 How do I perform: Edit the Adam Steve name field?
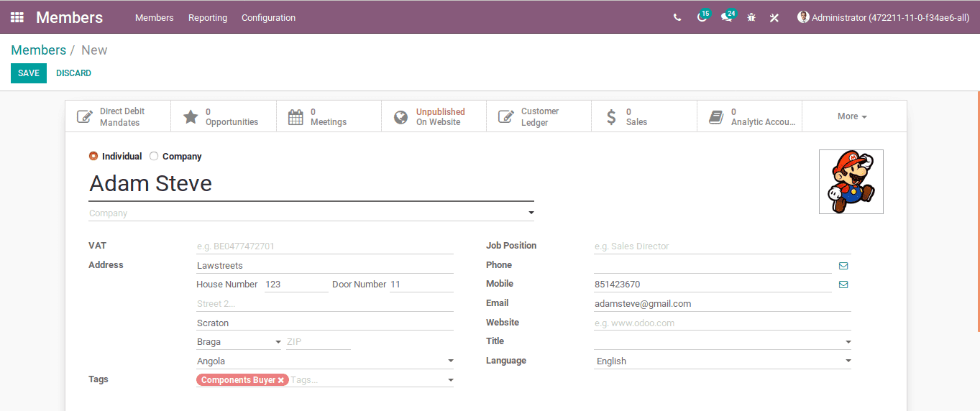[311, 184]
